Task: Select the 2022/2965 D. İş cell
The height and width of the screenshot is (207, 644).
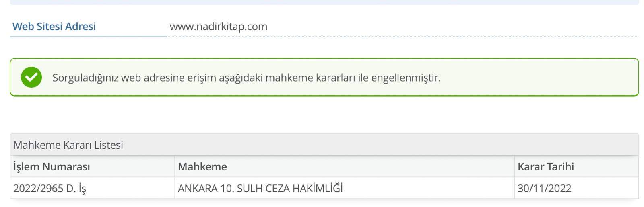Action: (x=50, y=188)
